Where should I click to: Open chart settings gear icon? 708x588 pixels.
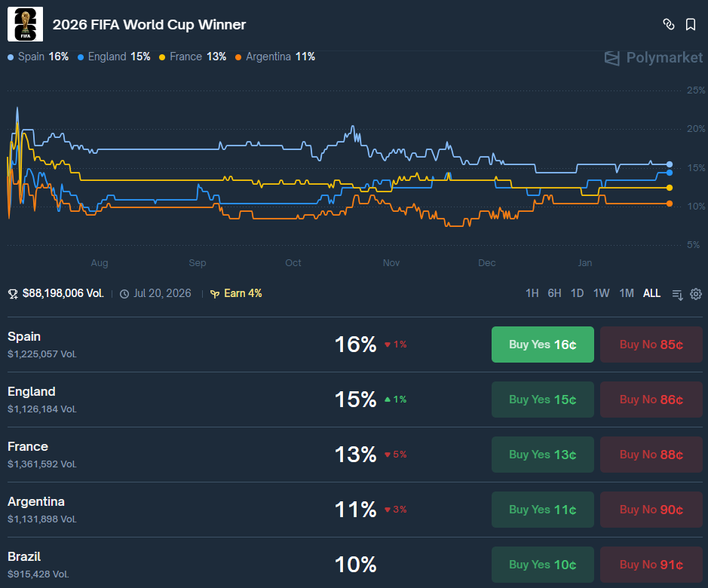tap(696, 294)
